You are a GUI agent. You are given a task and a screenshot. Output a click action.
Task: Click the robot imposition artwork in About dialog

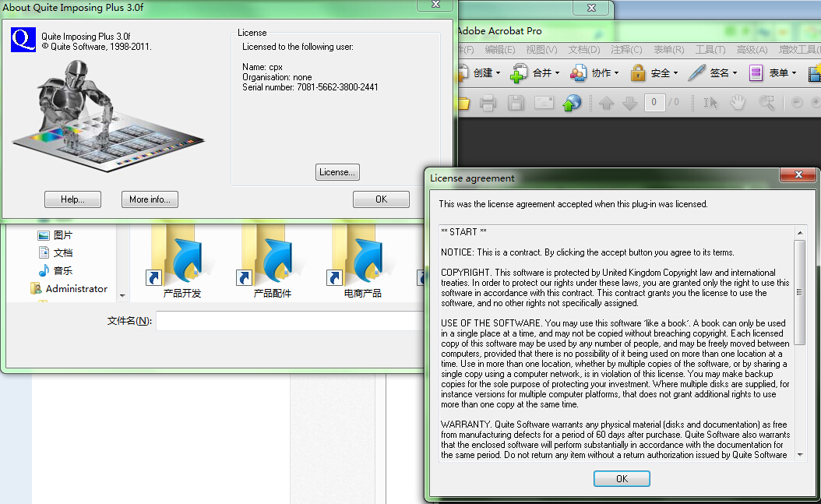click(x=107, y=116)
